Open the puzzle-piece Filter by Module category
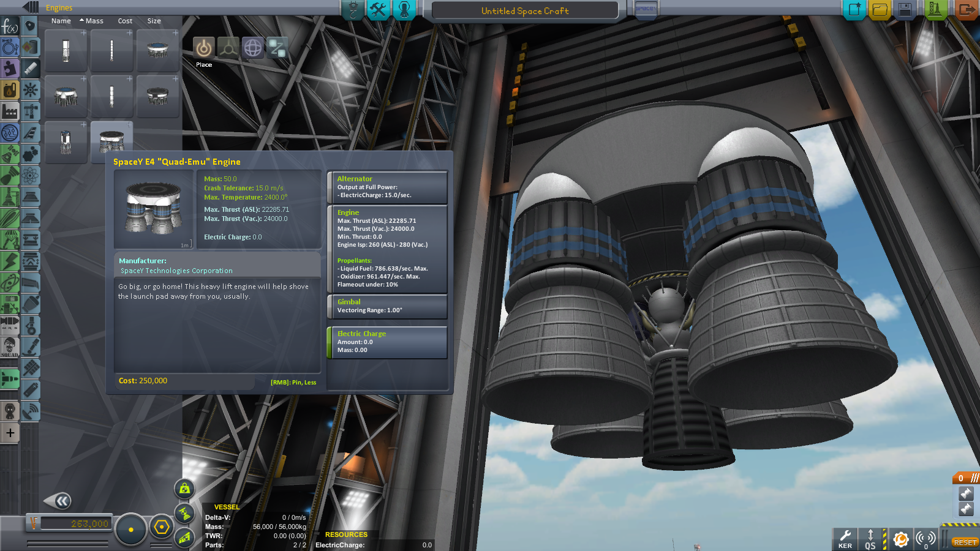Image resolution: width=980 pixels, height=551 pixels. tap(10, 69)
